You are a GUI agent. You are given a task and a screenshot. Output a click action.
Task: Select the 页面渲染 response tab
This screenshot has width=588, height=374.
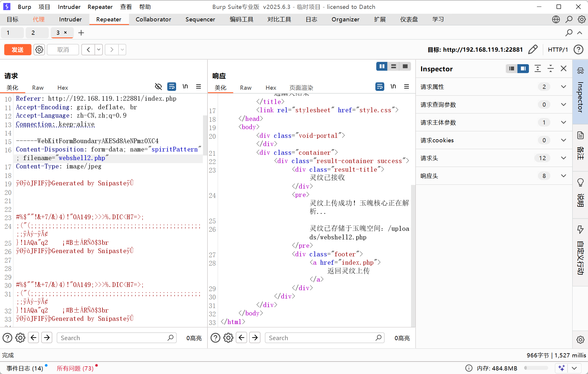pos(301,88)
